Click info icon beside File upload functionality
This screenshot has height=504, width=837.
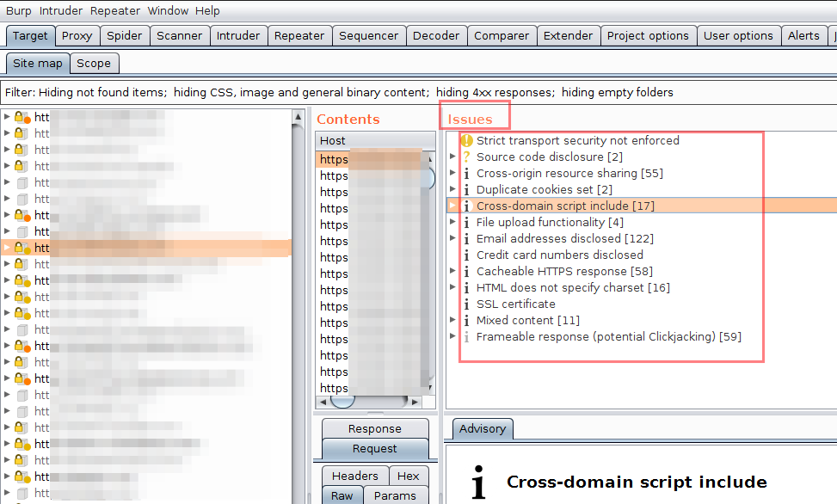pos(466,223)
